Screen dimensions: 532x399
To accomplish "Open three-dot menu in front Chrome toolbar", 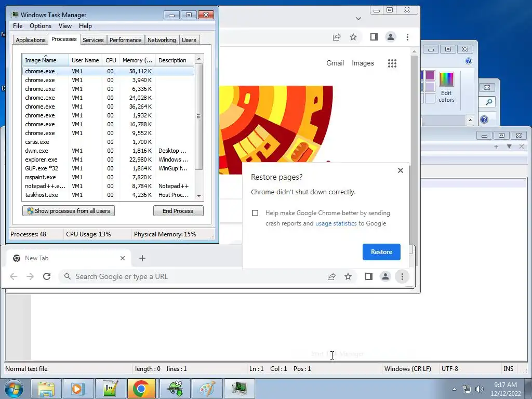I will pos(402,276).
